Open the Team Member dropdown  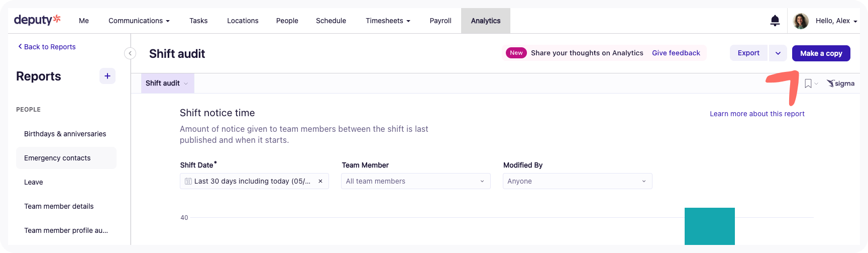pyautogui.click(x=415, y=181)
